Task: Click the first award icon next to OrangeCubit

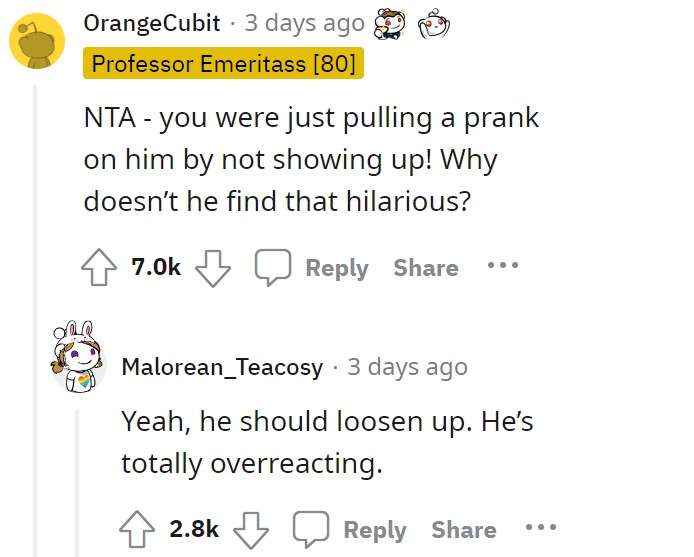Action: click(389, 23)
